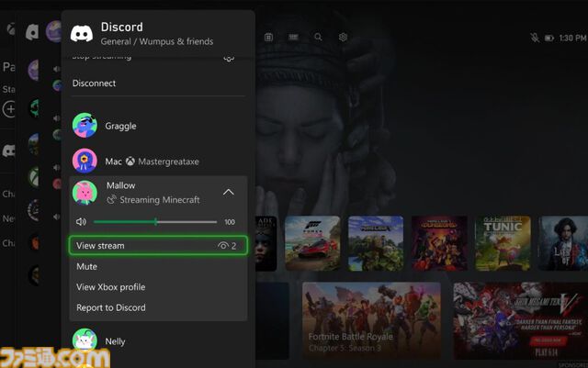
Task: Adjust Mallow's volume slider
Action: pos(155,222)
